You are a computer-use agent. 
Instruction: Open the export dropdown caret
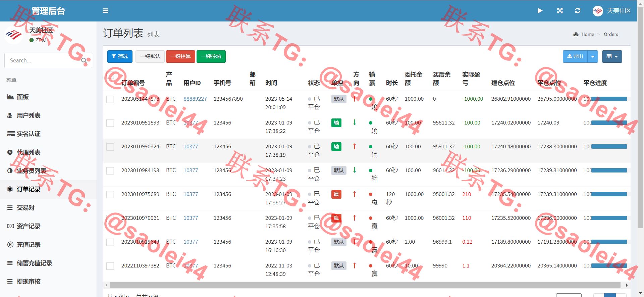pyautogui.click(x=593, y=56)
